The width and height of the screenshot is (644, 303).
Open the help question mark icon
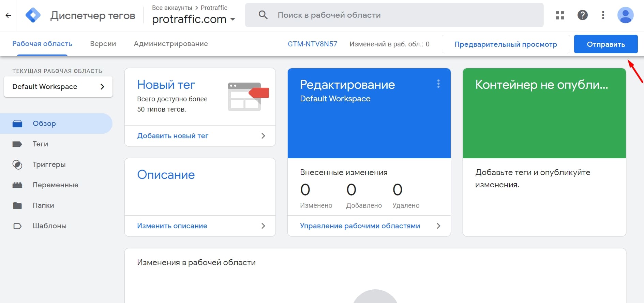tap(582, 15)
